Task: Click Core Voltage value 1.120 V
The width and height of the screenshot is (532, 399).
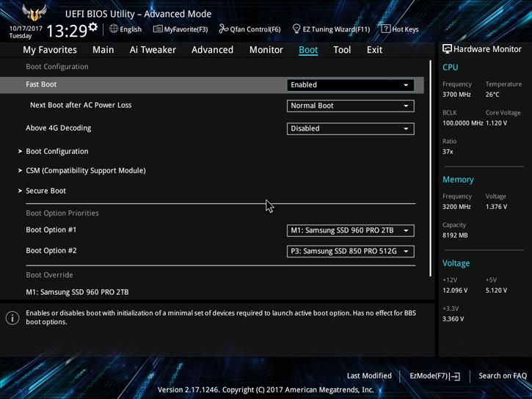Action: [496, 123]
